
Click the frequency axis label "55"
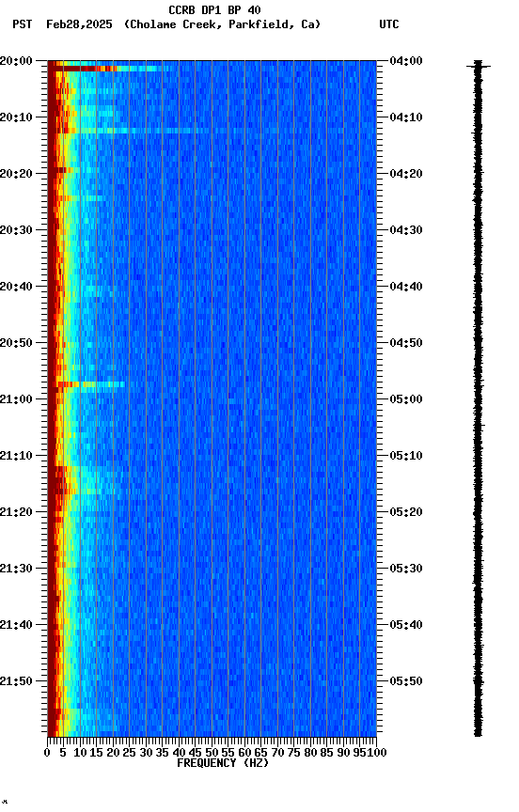click(x=228, y=753)
